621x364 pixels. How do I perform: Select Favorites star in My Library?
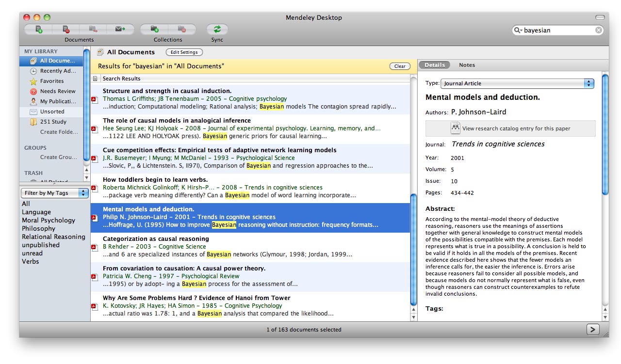point(33,81)
